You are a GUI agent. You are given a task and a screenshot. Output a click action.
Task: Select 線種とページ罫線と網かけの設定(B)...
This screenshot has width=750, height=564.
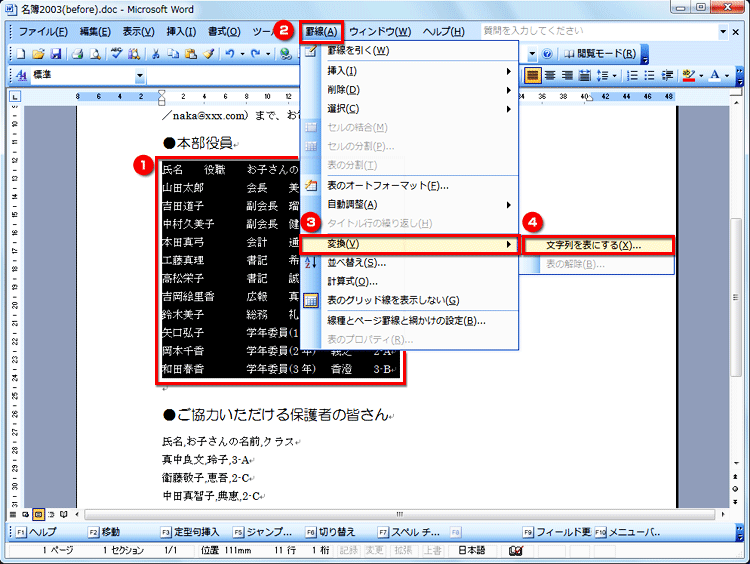(409, 321)
